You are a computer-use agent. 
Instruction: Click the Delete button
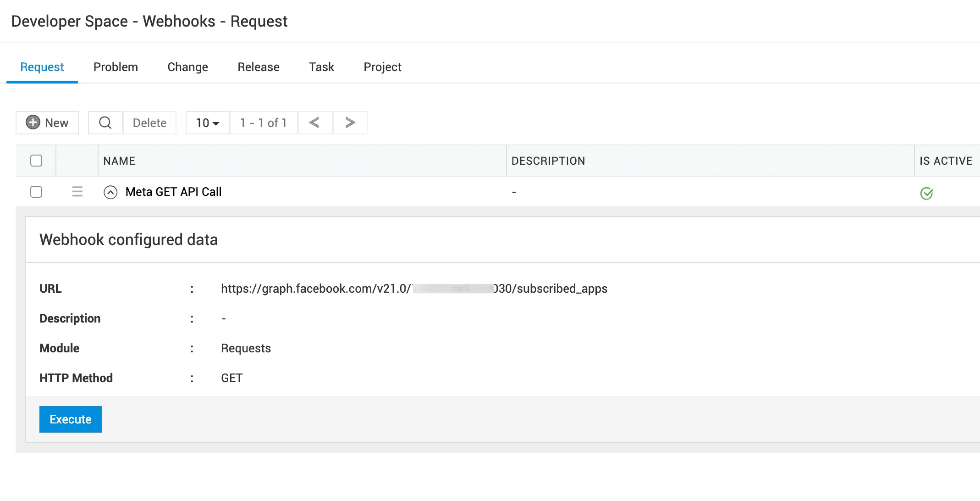(149, 123)
